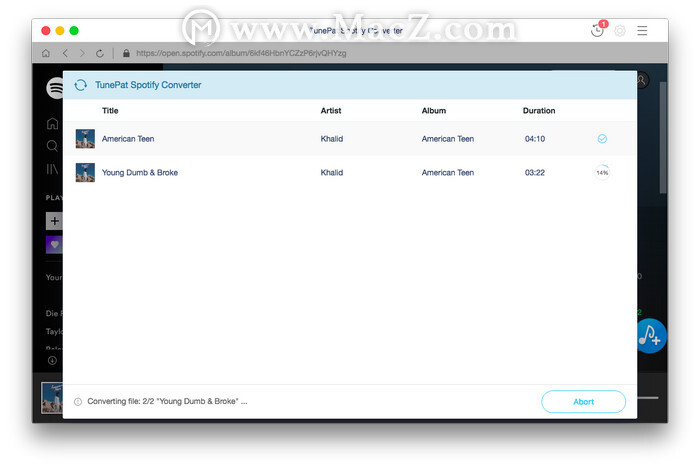
Task: Click the American Teen album thumbnail in first row
Action: click(85, 139)
